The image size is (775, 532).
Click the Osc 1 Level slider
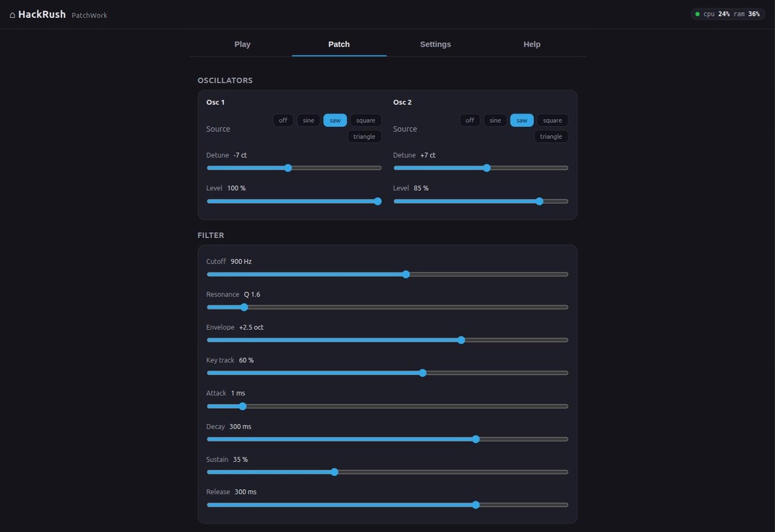(x=294, y=201)
